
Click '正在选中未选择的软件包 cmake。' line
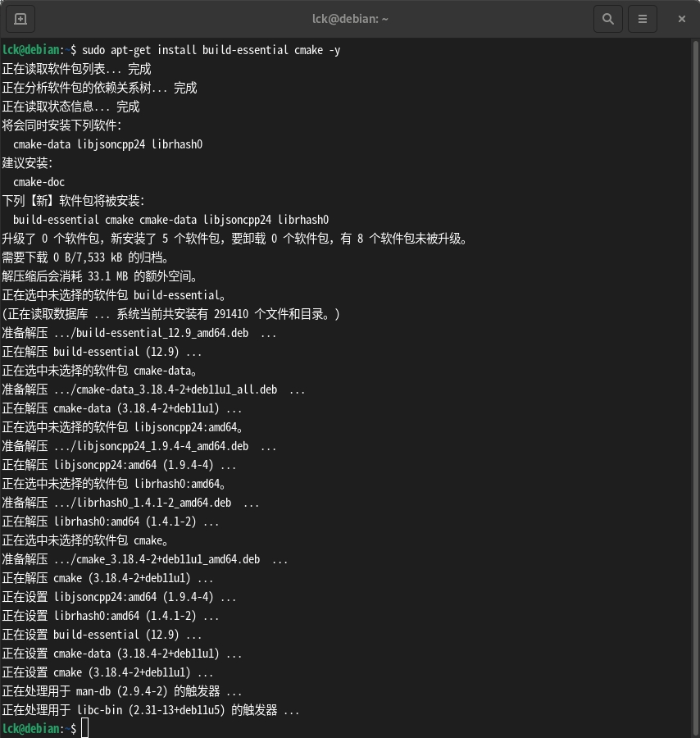point(85,540)
